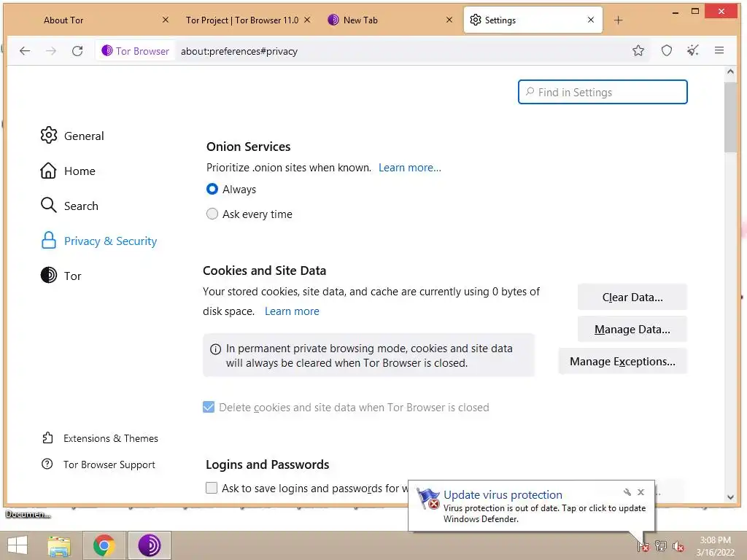
Task: Open Home settings category
Action: [80, 171]
